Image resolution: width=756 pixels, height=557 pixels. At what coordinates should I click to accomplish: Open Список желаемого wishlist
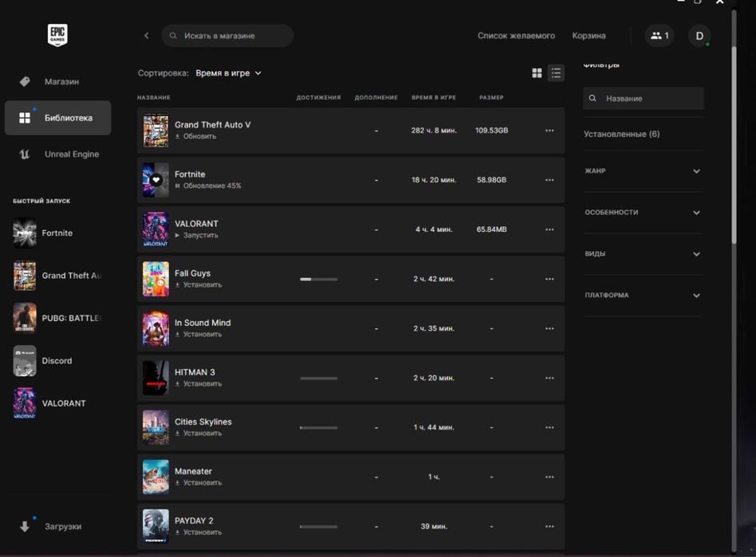point(516,36)
